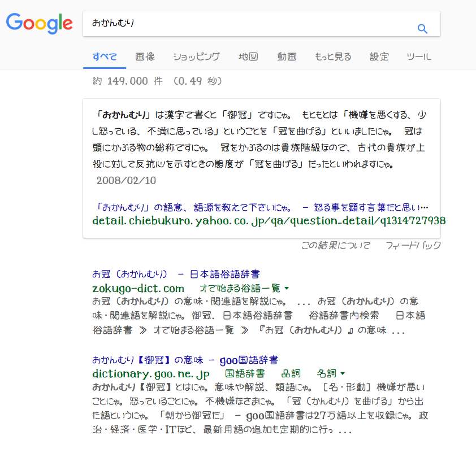Open the もっと見る menu
Viewport: 476px width, 453px height.
[333, 56]
